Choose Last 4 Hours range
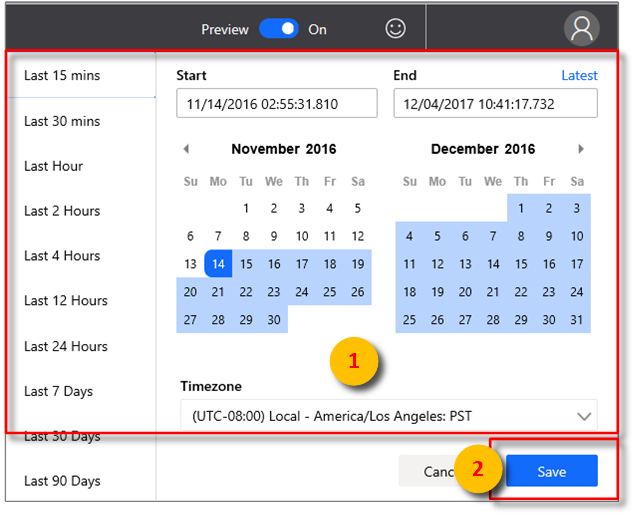 tap(62, 256)
